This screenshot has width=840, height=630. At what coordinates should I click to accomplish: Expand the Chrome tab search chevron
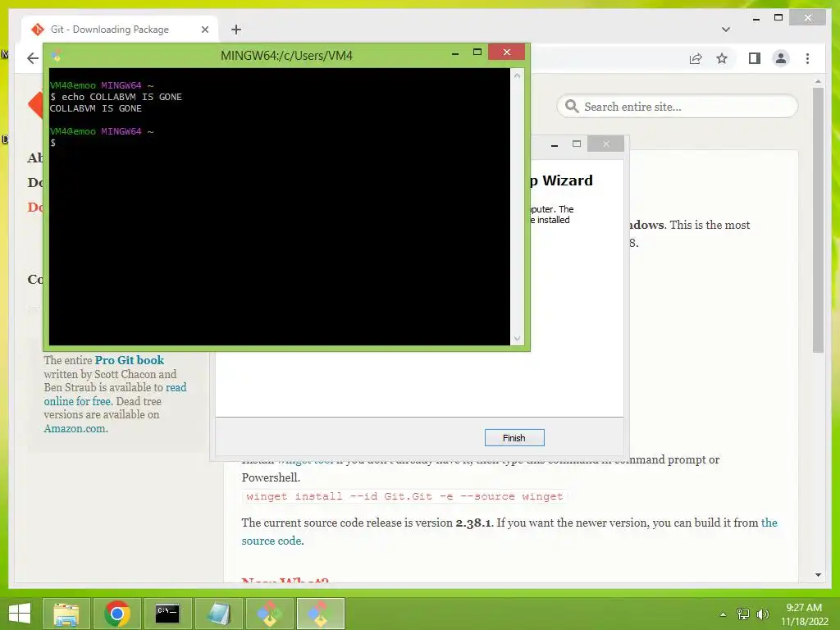[726, 30]
